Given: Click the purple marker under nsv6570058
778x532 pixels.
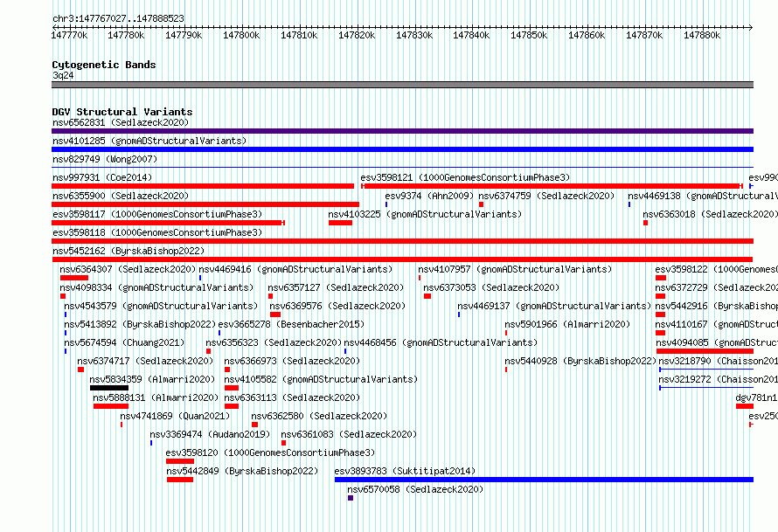Looking at the screenshot, I should [x=351, y=498].
